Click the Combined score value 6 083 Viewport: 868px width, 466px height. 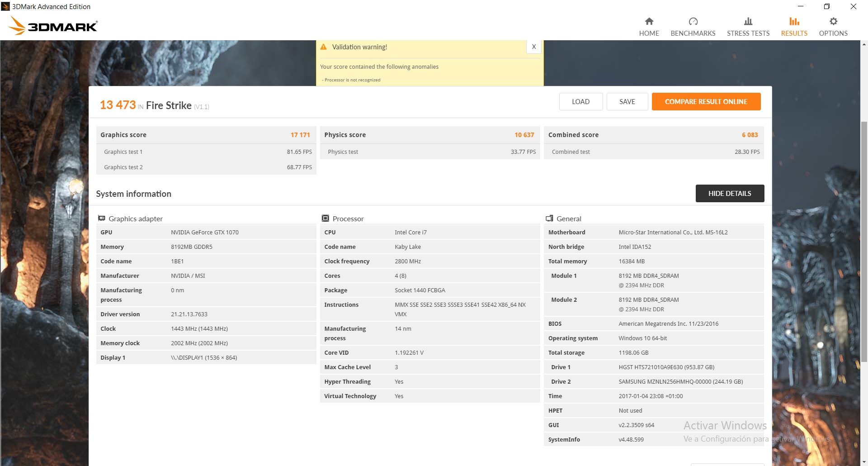[x=750, y=135]
